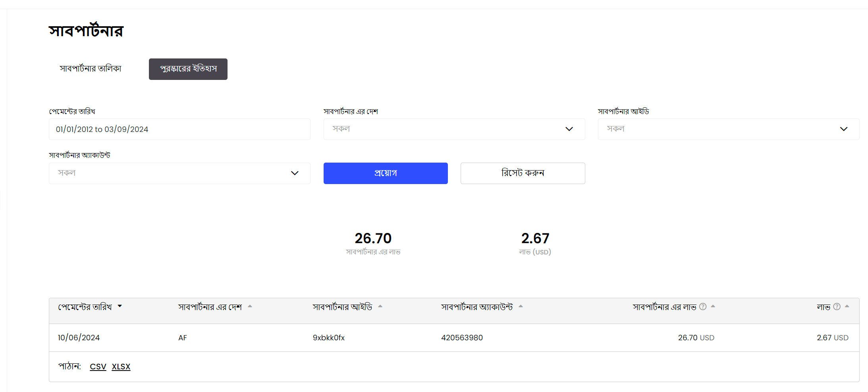Screen dimensions: 868x392
Task: Click the সাবপার্টনার অ্যাকাউন্ট column header text
Action: coord(477,307)
